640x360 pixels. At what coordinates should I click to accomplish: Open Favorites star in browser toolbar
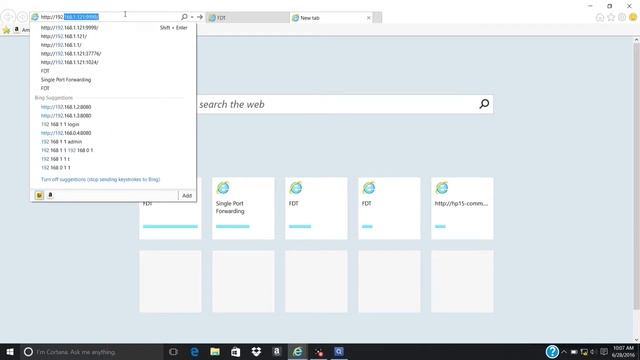611,17
